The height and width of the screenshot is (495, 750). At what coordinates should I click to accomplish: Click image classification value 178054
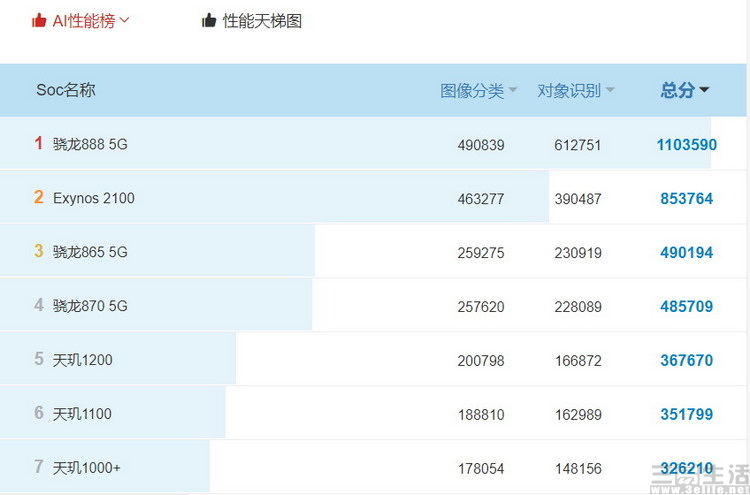(481, 469)
